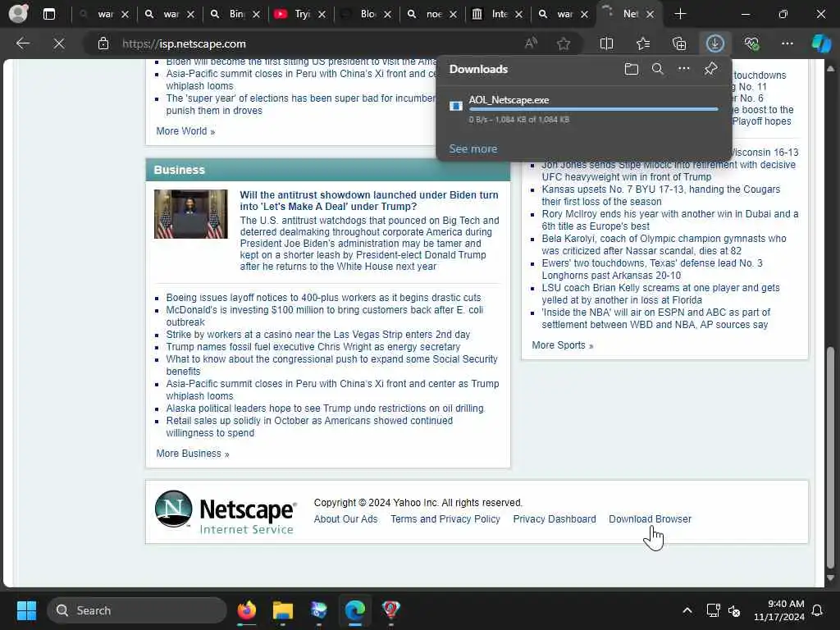Click the Download Browser footer link
The image size is (840, 630).
[x=650, y=519]
